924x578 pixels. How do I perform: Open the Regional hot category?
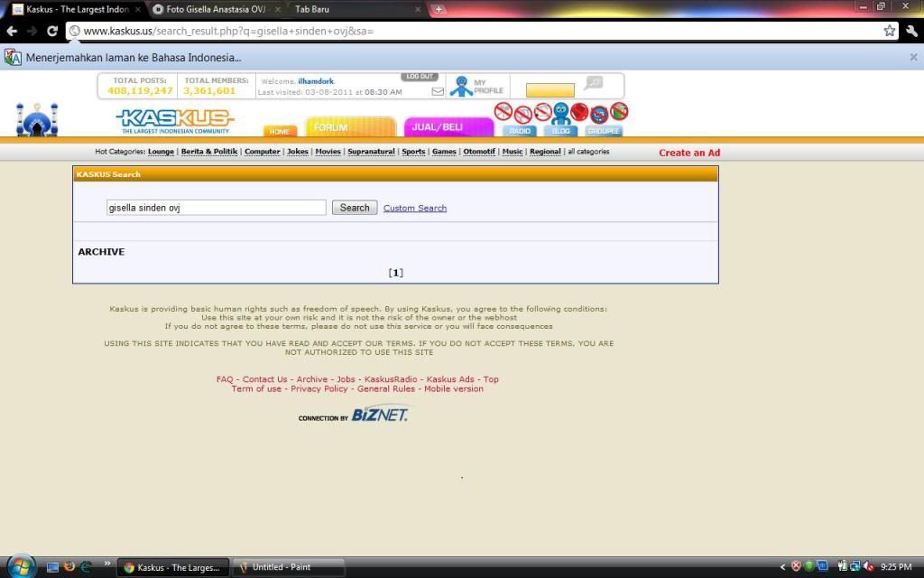pos(545,152)
